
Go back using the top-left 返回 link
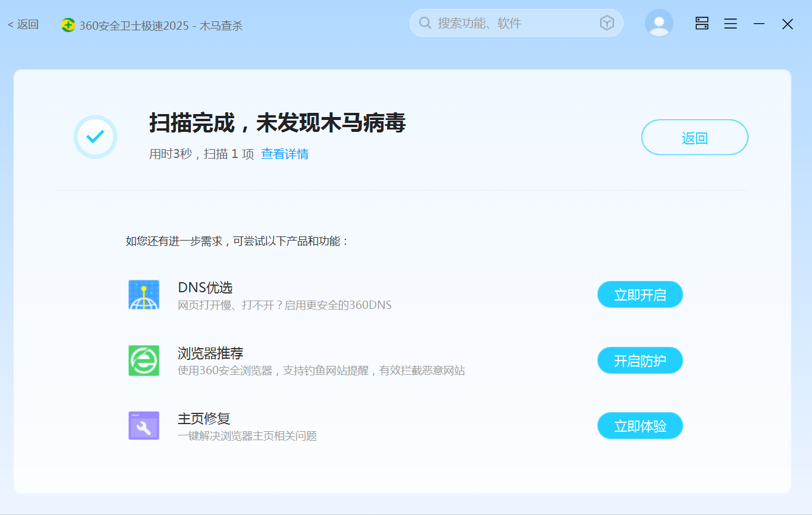click(23, 25)
